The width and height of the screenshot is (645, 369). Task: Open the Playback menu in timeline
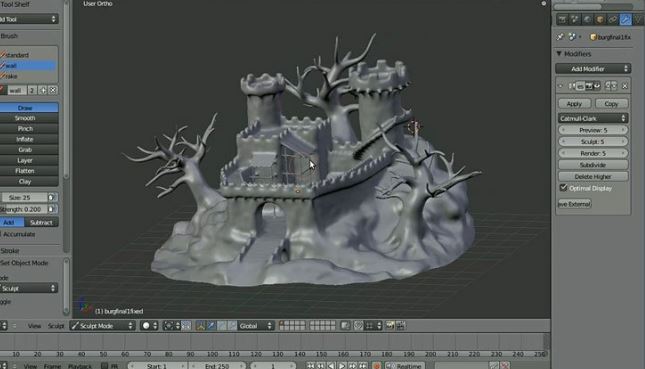coord(80,366)
